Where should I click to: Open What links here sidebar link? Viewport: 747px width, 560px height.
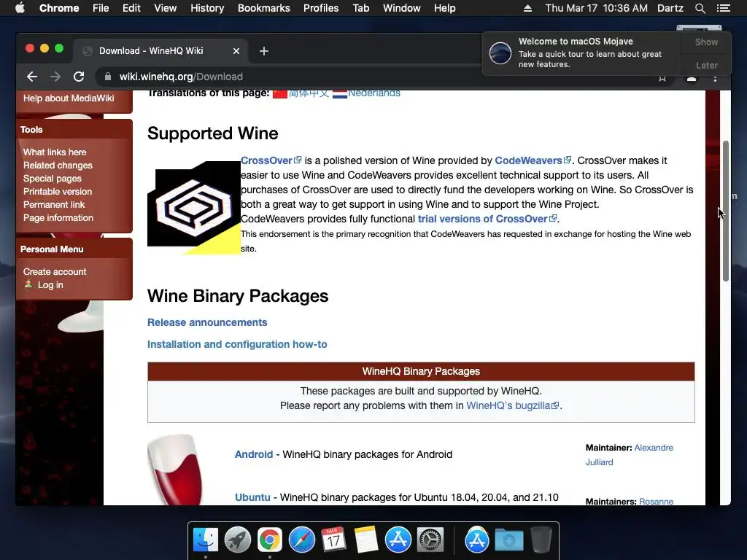[x=55, y=152]
